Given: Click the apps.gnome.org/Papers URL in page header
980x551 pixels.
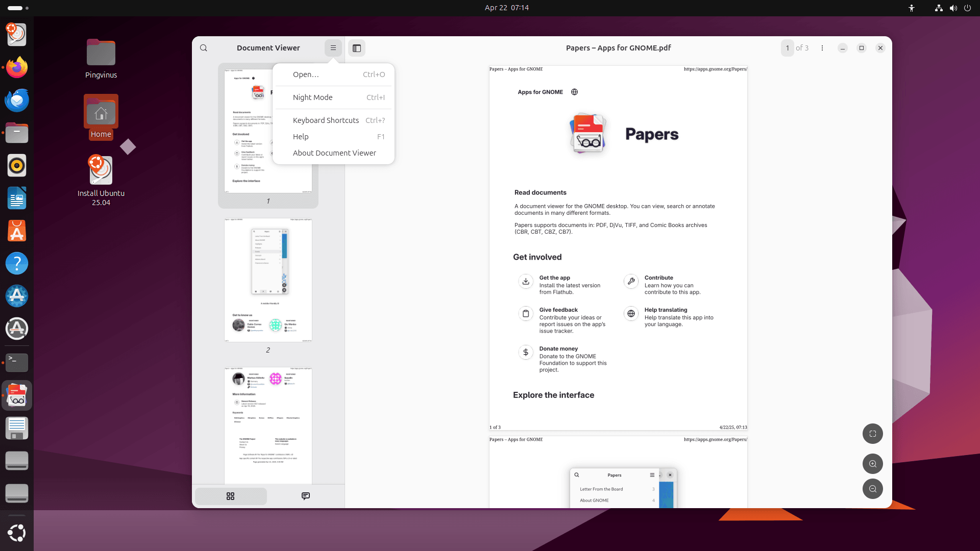Looking at the screenshot, I should click(715, 69).
